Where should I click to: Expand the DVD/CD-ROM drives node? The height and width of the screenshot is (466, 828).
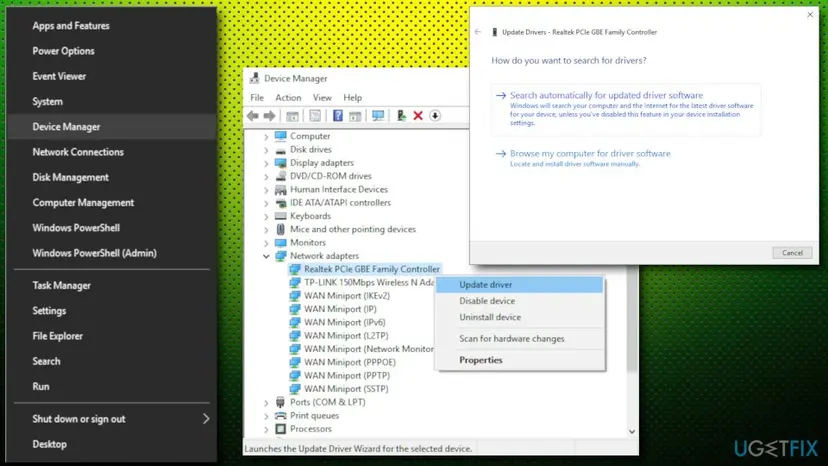point(266,176)
